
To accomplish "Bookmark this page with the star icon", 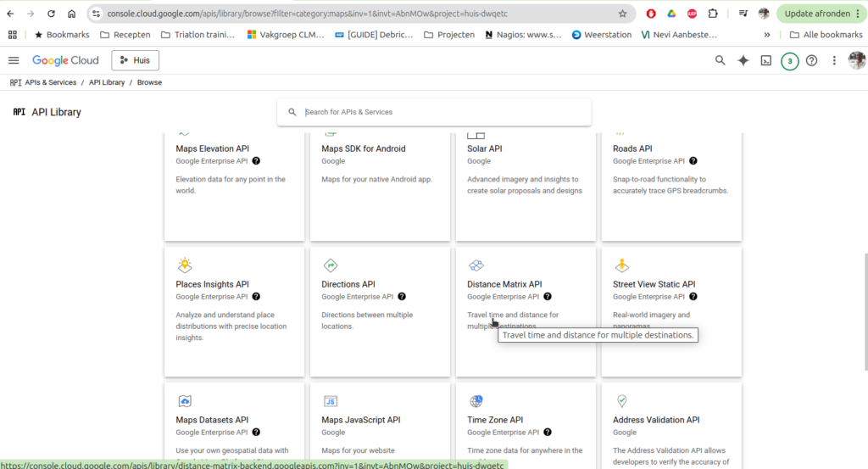I will pos(622,14).
